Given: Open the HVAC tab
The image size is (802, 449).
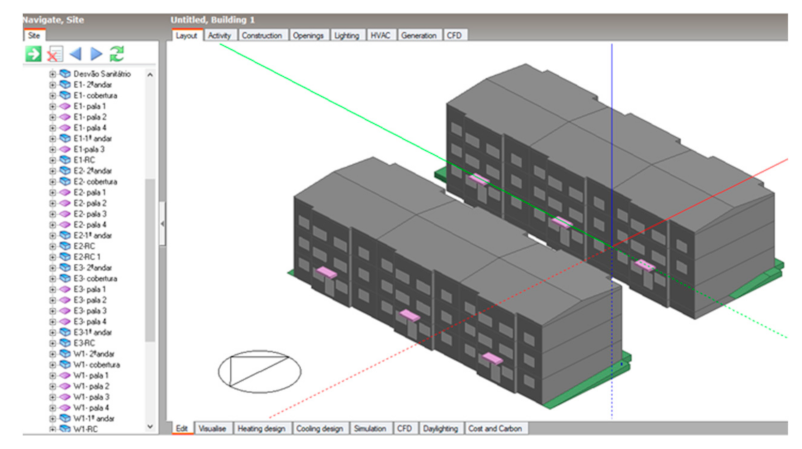Looking at the screenshot, I should coord(380,35).
